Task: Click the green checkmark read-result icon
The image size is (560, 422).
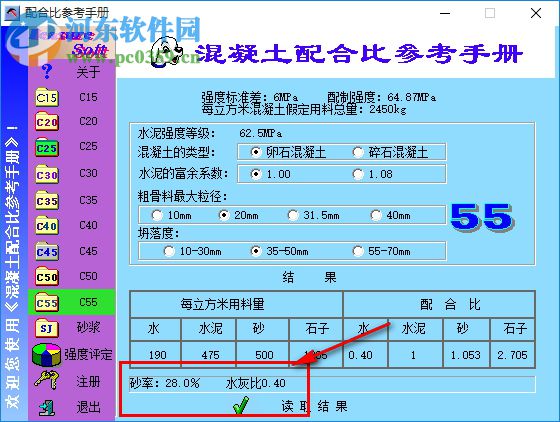Action: [x=241, y=406]
